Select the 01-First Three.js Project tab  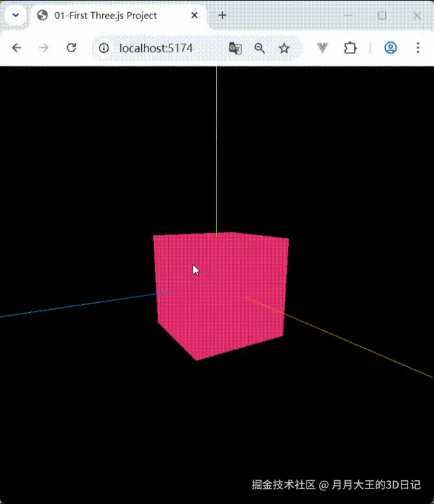coord(119,16)
